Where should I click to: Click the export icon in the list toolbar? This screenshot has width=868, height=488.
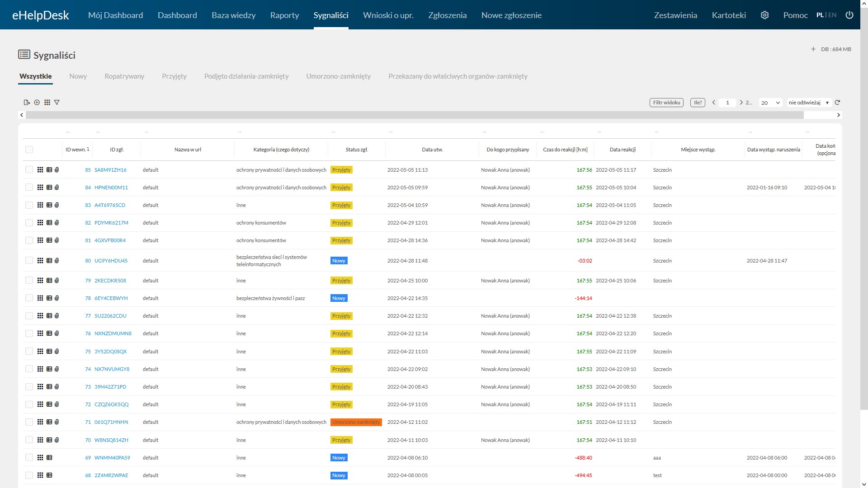tap(27, 103)
